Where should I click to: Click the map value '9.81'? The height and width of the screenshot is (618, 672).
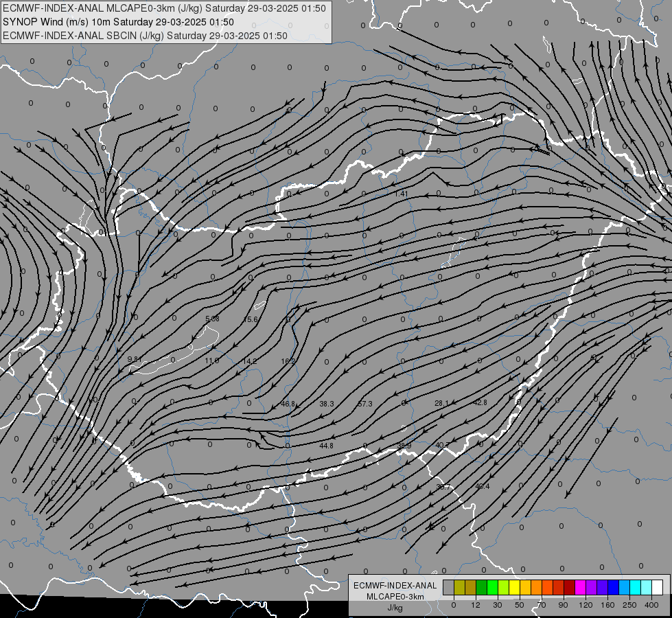[x=134, y=359]
